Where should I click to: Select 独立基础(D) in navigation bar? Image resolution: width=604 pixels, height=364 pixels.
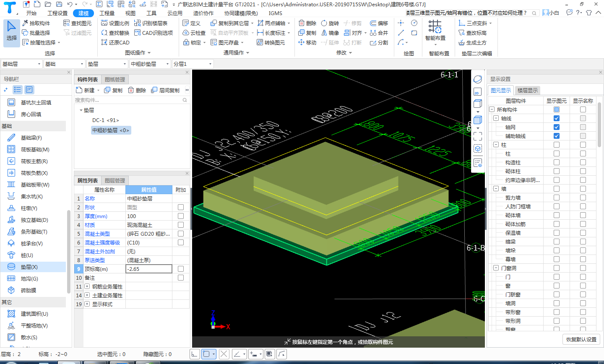point(34,220)
